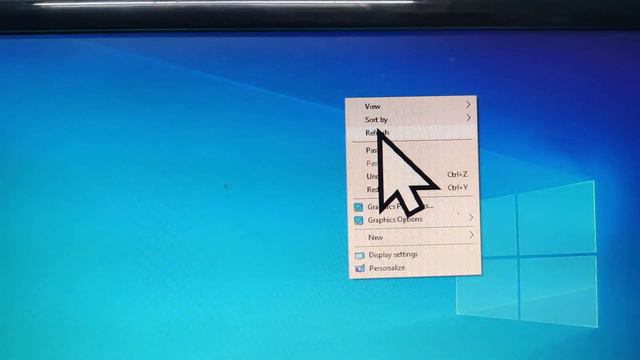The height and width of the screenshot is (360, 640).
Task: Open the Graphics Options submenu
Action: point(415,220)
